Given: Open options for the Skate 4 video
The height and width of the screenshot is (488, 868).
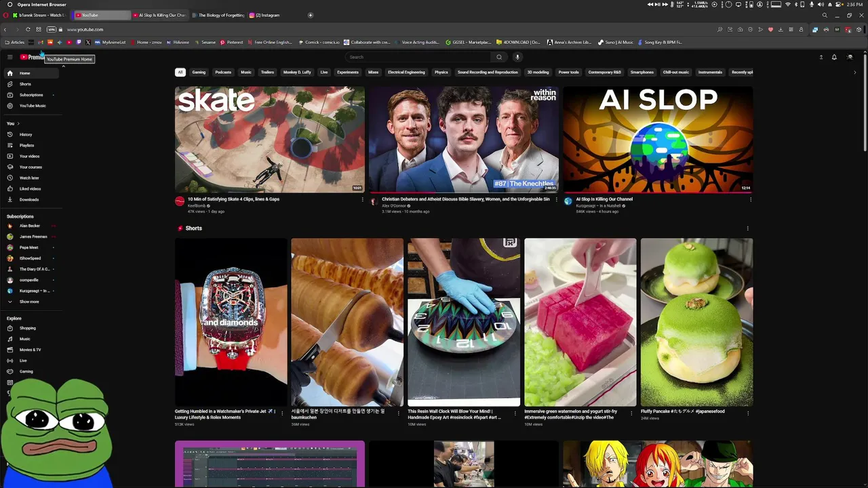Looking at the screenshot, I should pos(363,199).
